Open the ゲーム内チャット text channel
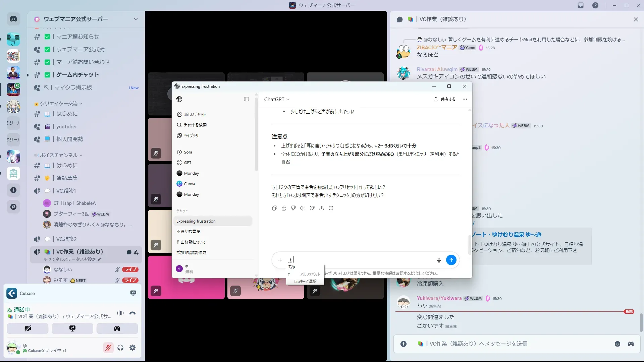The width and height of the screenshot is (644, 362). point(77,75)
